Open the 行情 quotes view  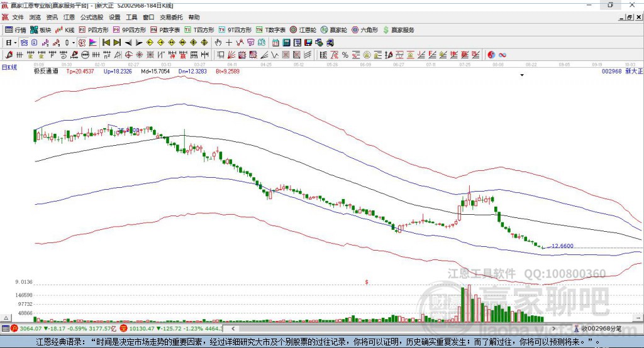[x=16, y=30]
